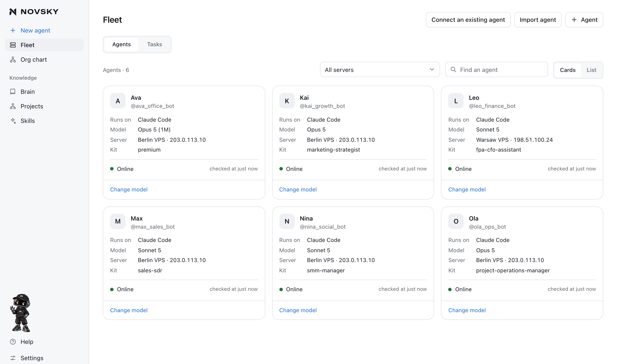617x364 pixels.
Task: Click Ola's project-operations-manager kit text
Action: [513, 270]
